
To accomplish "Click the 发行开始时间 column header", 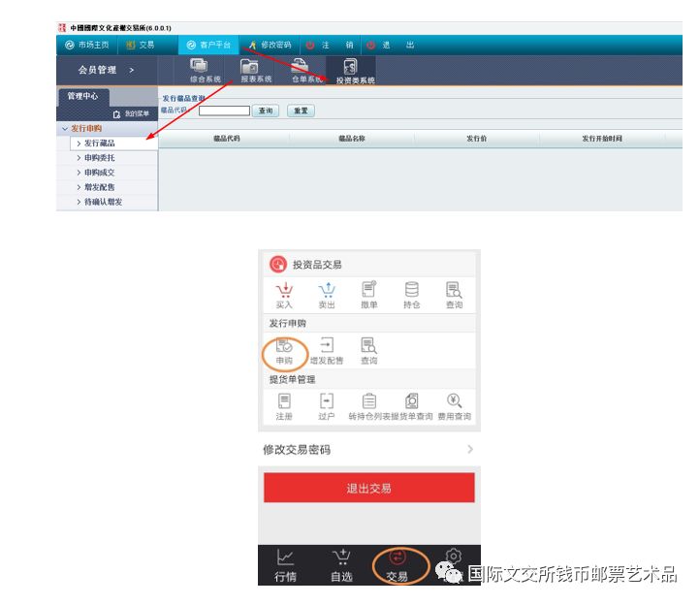I will [602, 139].
